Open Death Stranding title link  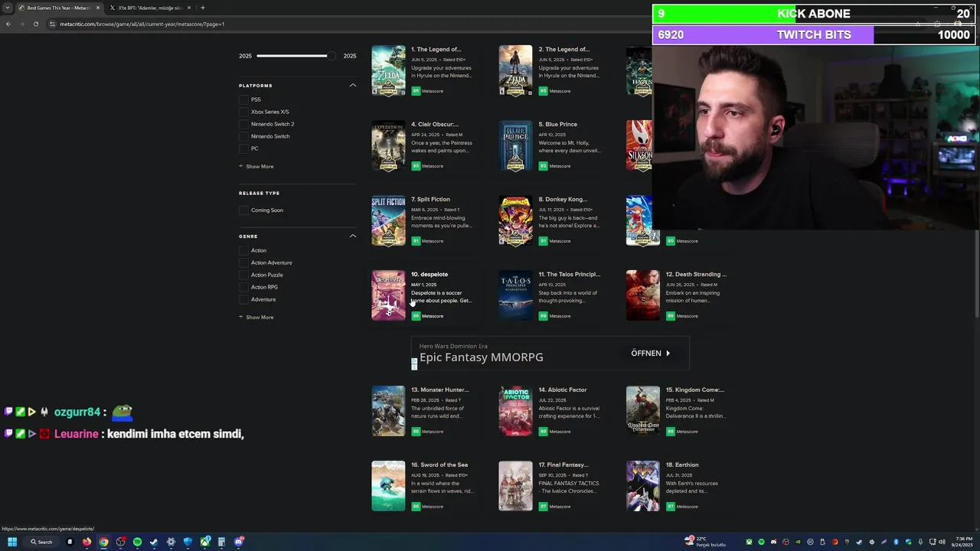coord(696,274)
